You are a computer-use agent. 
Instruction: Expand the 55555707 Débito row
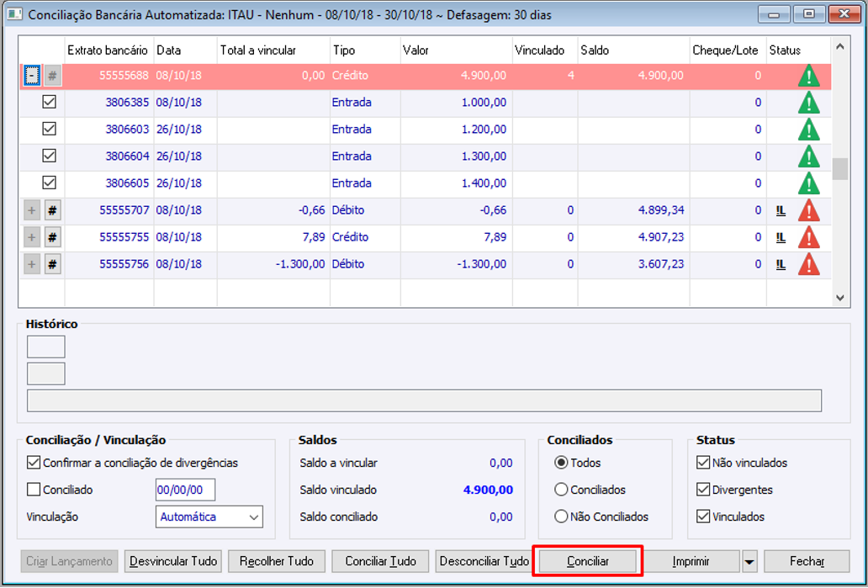coord(32,210)
